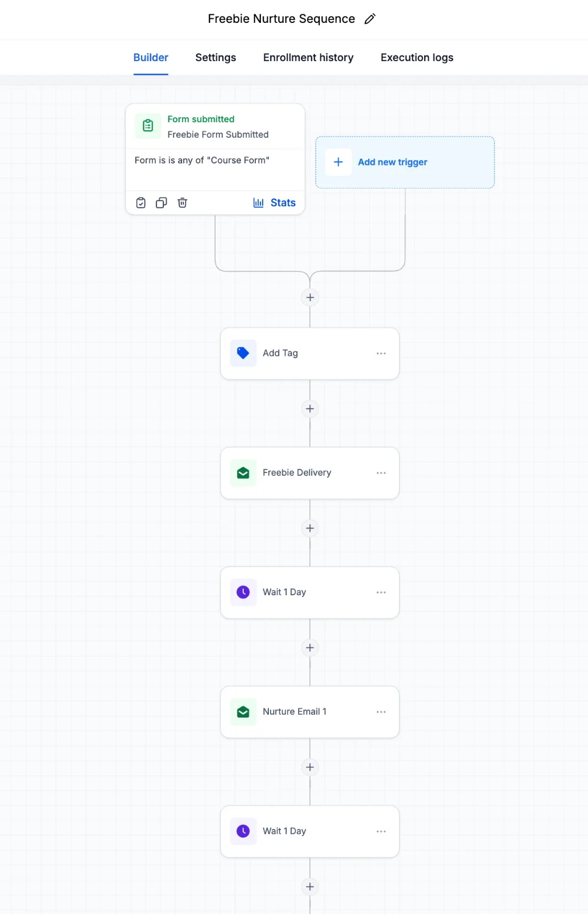Select the Add Tag step label
Screen dimensions: 588x914
280,353
